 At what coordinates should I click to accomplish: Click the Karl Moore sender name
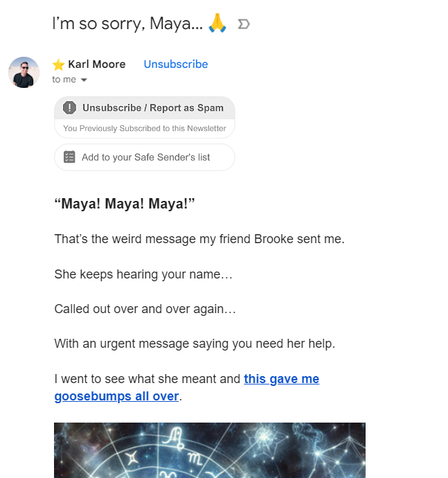coord(97,64)
